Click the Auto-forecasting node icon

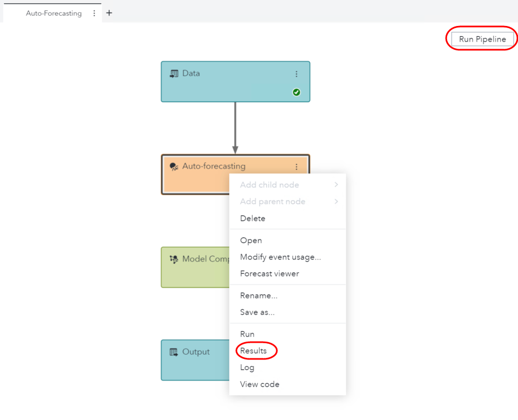[x=174, y=166]
